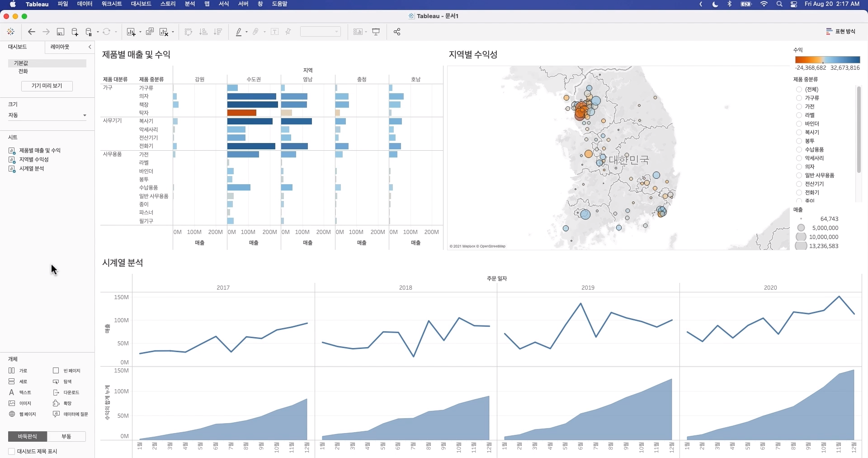
Task: Clear sheet icon in toolbar
Action: (x=164, y=32)
